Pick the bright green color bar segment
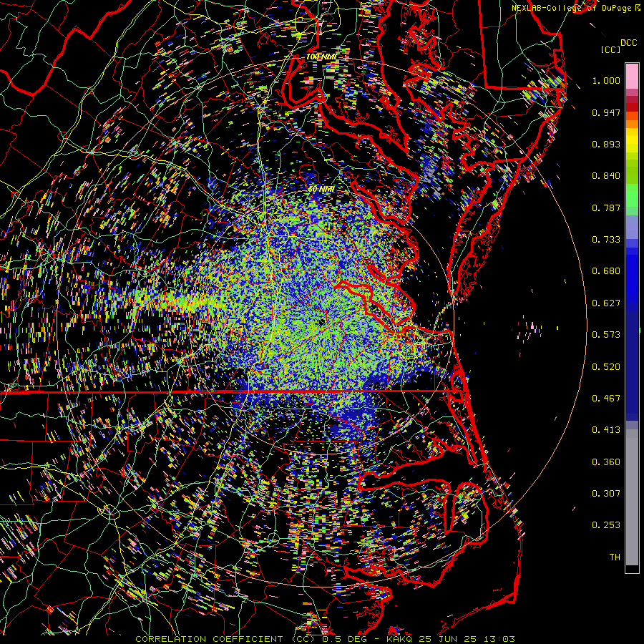644x644 pixels. pos(632,195)
